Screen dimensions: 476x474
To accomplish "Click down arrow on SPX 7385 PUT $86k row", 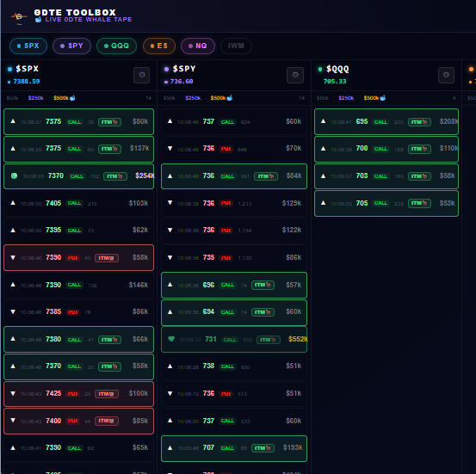I will [13, 311].
